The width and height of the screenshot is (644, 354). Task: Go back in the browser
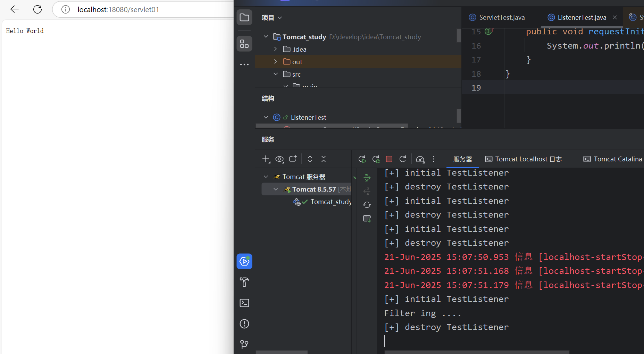pos(15,9)
